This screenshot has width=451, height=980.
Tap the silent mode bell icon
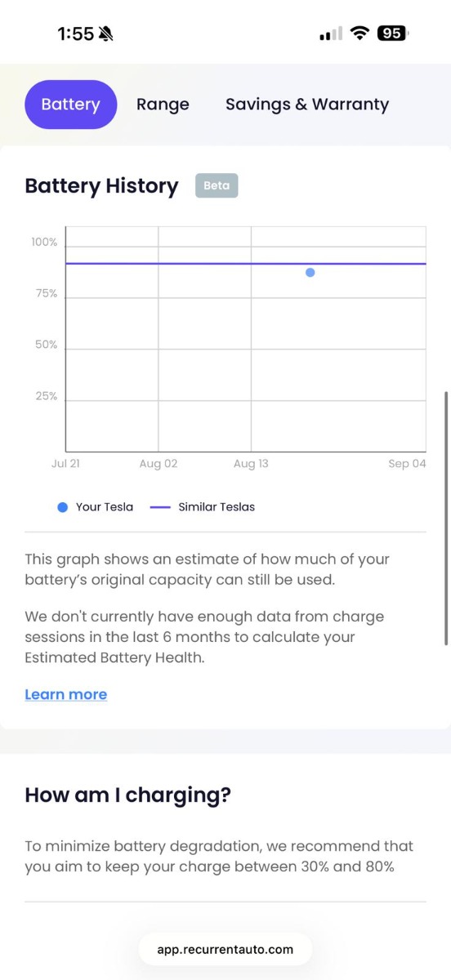[x=106, y=33]
